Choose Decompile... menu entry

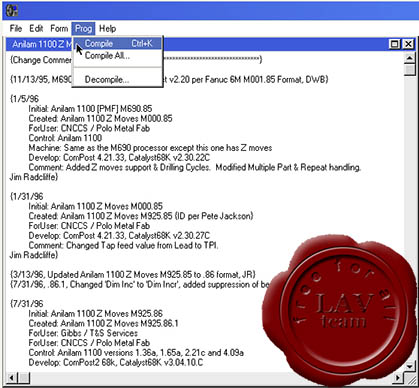pyautogui.click(x=118, y=80)
